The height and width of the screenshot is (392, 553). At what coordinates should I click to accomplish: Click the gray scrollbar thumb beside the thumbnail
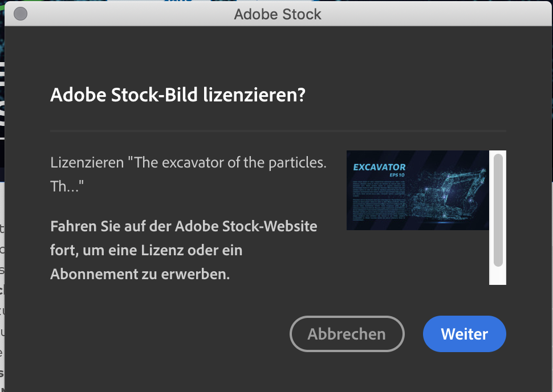click(498, 210)
